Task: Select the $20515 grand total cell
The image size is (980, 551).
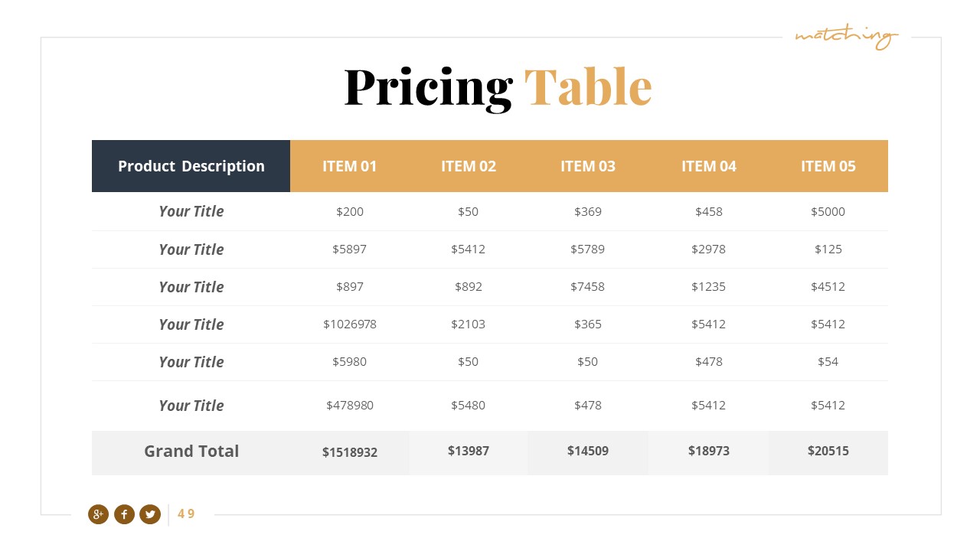Action: click(828, 452)
